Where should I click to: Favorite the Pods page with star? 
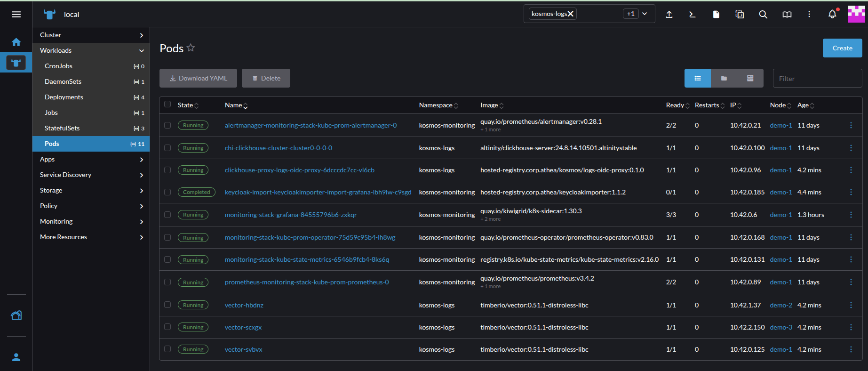click(191, 48)
